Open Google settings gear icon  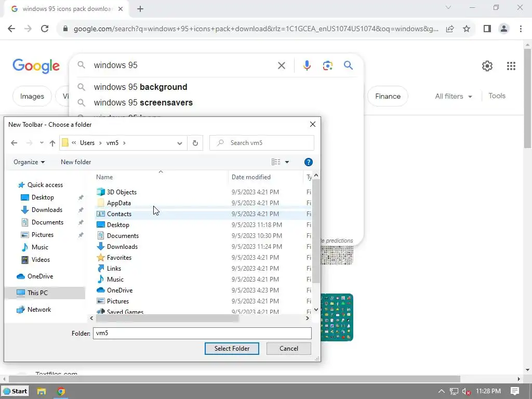(x=487, y=66)
